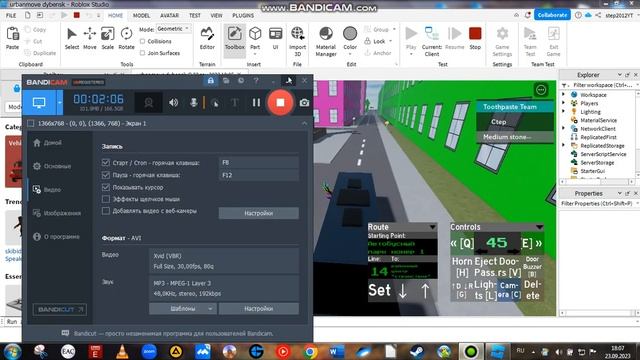Switch to MODEL ribbon tab

coord(141,16)
